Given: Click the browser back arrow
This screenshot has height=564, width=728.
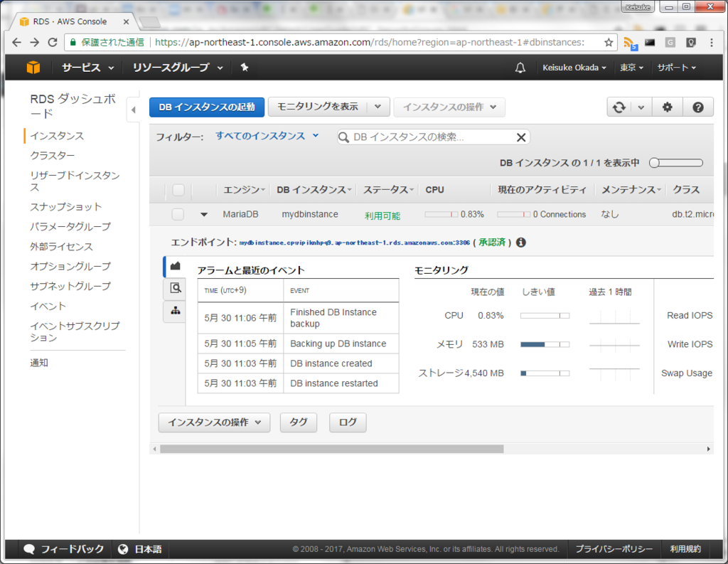Looking at the screenshot, I should pos(17,42).
